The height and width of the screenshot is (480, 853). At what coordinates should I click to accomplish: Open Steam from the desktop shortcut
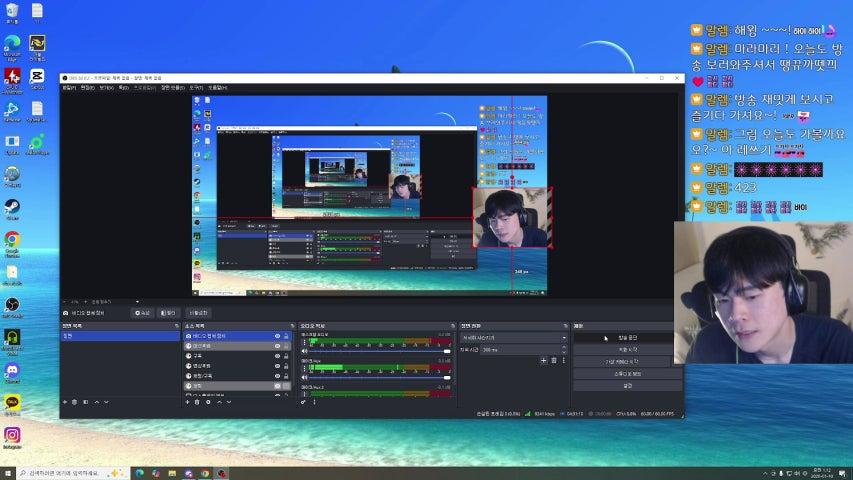(x=12, y=209)
